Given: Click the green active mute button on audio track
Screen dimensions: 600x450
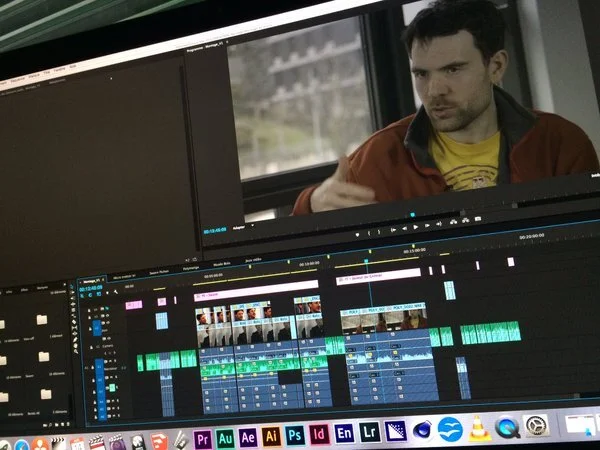Looking at the screenshot, I should (112, 388).
